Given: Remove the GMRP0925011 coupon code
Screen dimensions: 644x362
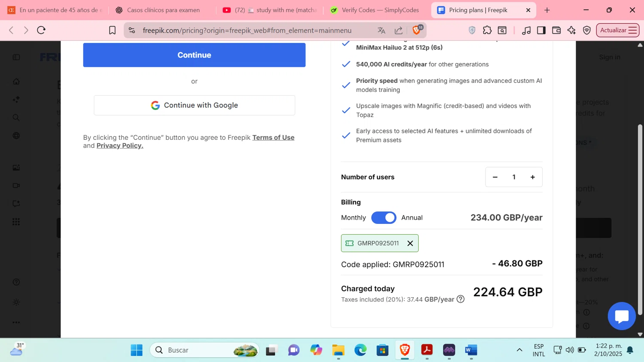Looking at the screenshot, I should 410,243.
